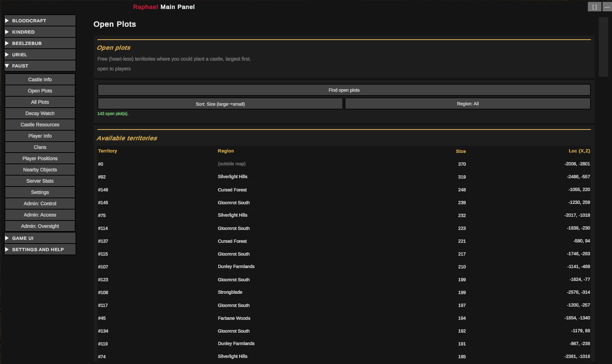
Task: Select territory #74 row
Action: [344, 356]
